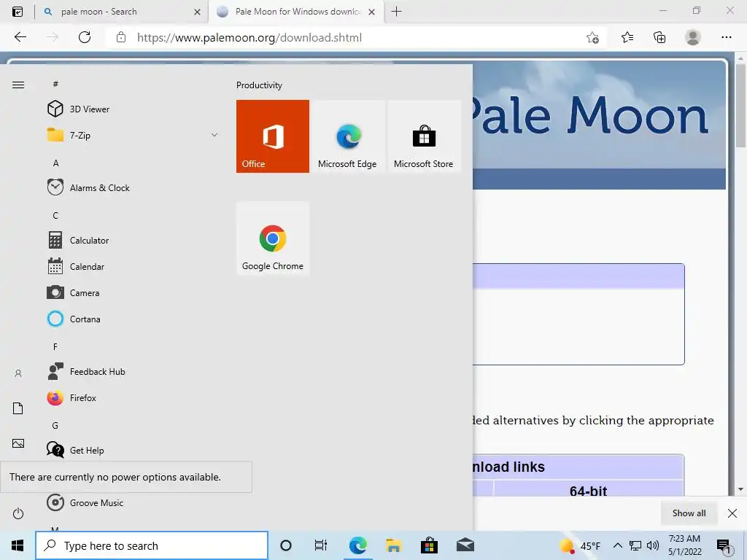Image resolution: width=747 pixels, height=560 pixels.
Task: Click the F section header
Action: coord(55,346)
